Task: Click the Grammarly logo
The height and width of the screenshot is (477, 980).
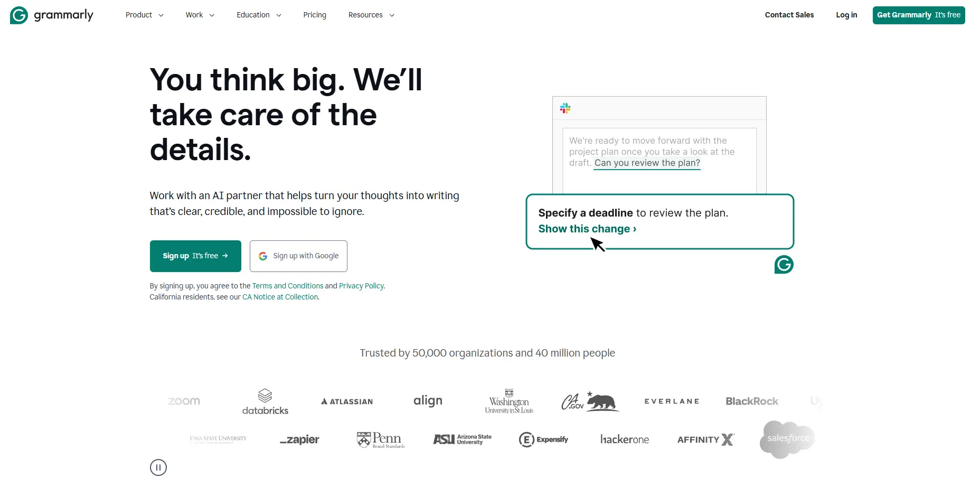Action: coord(51,15)
